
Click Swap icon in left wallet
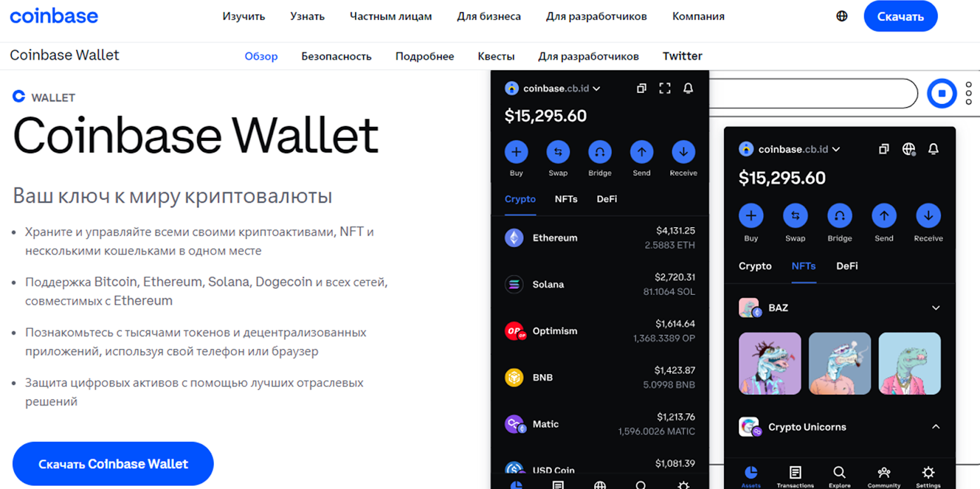(x=558, y=152)
